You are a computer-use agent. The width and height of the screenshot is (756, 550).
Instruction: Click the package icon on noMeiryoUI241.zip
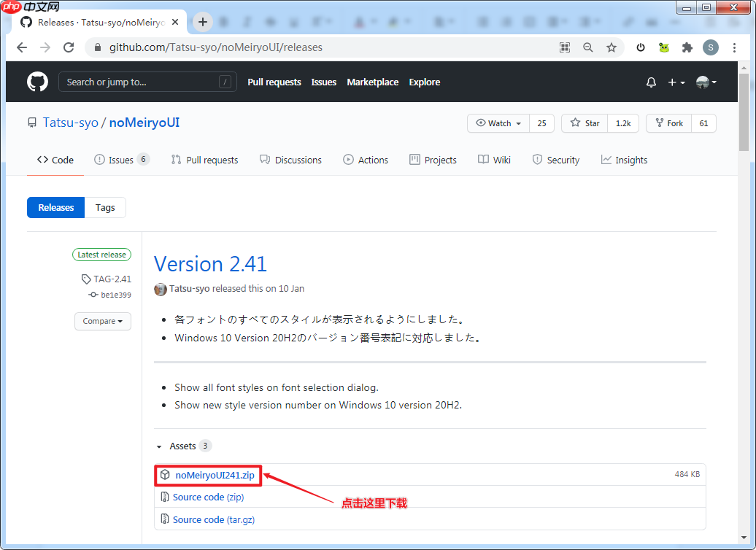tap(163, 474)
